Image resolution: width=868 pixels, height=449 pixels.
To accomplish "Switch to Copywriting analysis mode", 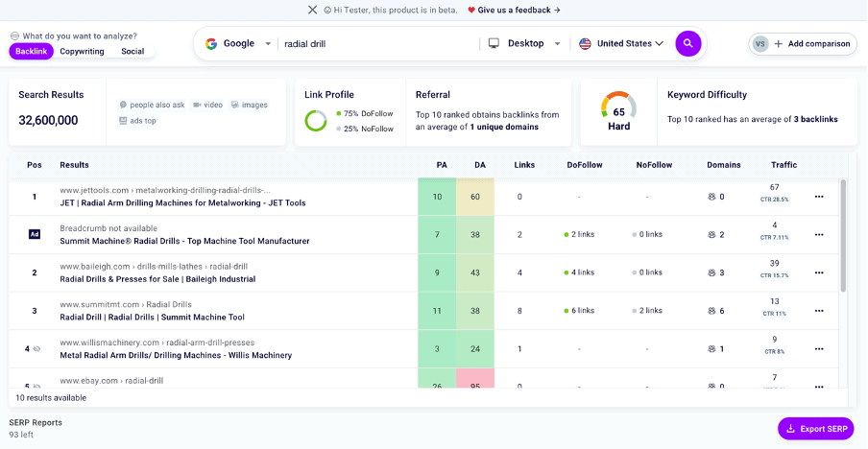I will [x=82, y=51].
